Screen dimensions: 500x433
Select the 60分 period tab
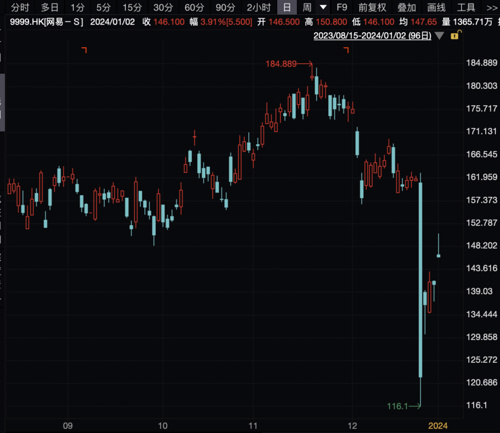(x=194, y=7)
